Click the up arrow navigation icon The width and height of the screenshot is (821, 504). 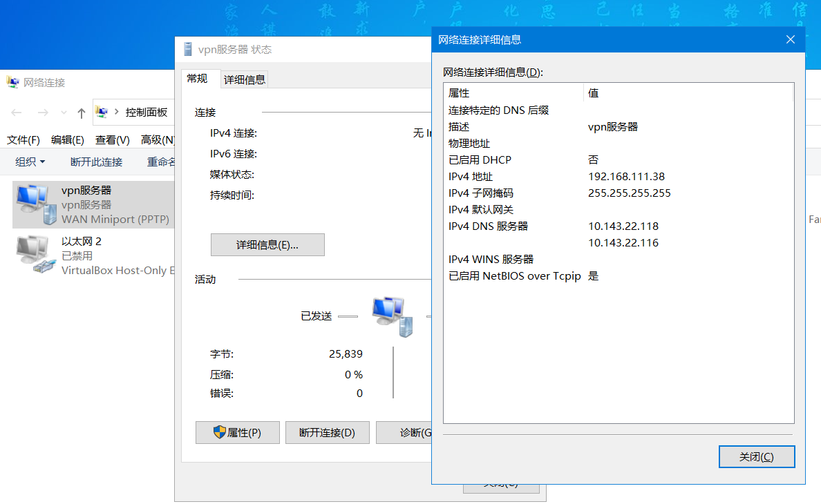pyautogui.click(x=82, y=113)
